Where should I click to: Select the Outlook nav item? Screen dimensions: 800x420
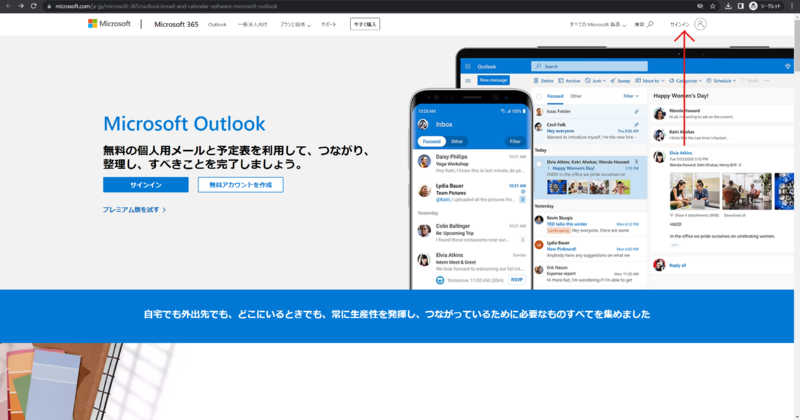(x=217, y=24)
